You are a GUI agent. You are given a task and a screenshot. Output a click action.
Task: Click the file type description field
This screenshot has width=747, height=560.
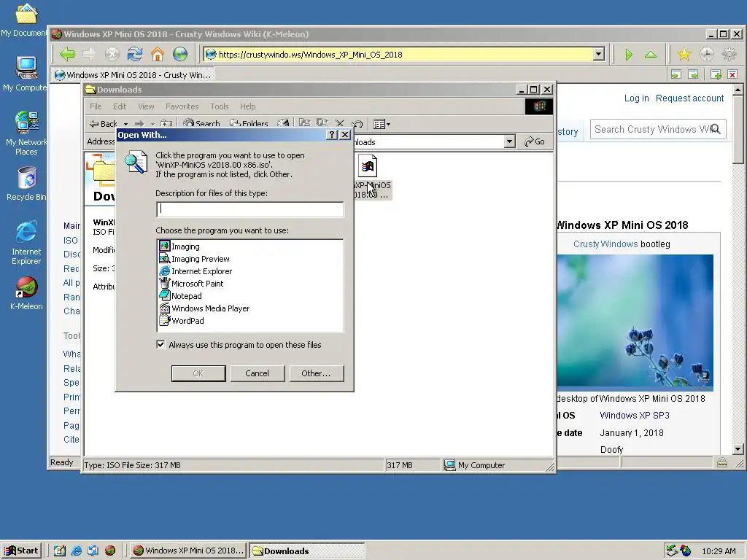pos(249,209)
